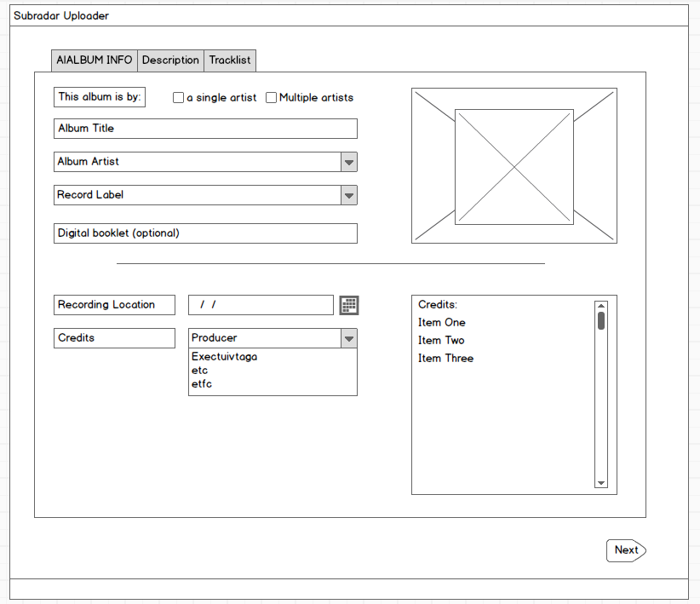Expand the Producer credits dropdown
The image size is (700, 604).
click(x=348, y=338)
